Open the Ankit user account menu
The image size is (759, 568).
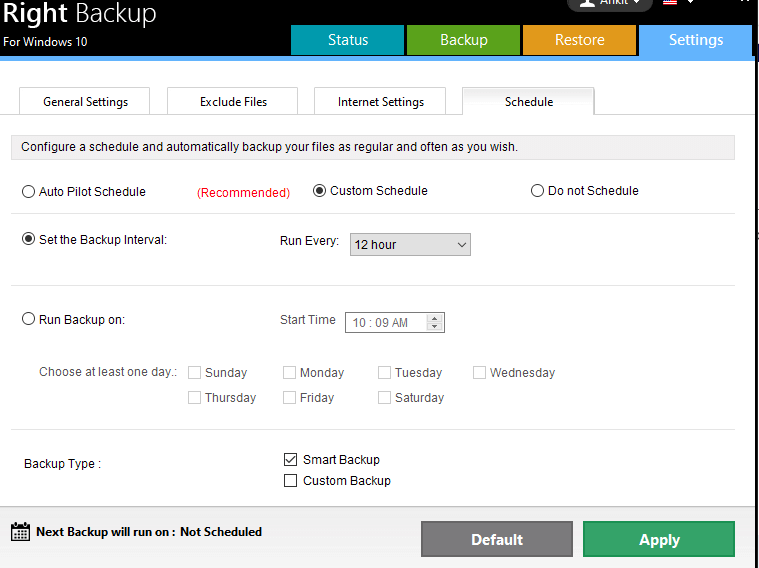[610, 3]
